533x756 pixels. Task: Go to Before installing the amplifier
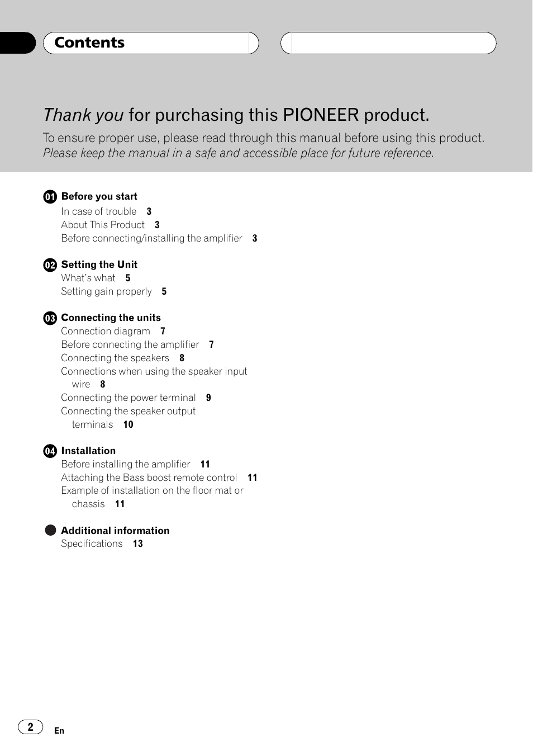tap(135, 464)
